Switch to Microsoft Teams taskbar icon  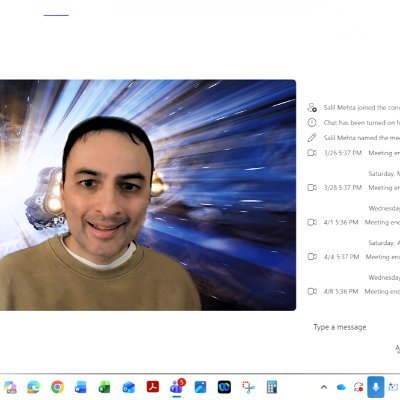pyautogui.click(x=177, y=387)
